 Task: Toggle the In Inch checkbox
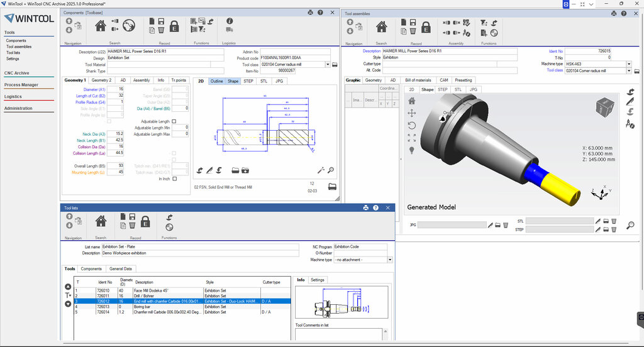175,179
